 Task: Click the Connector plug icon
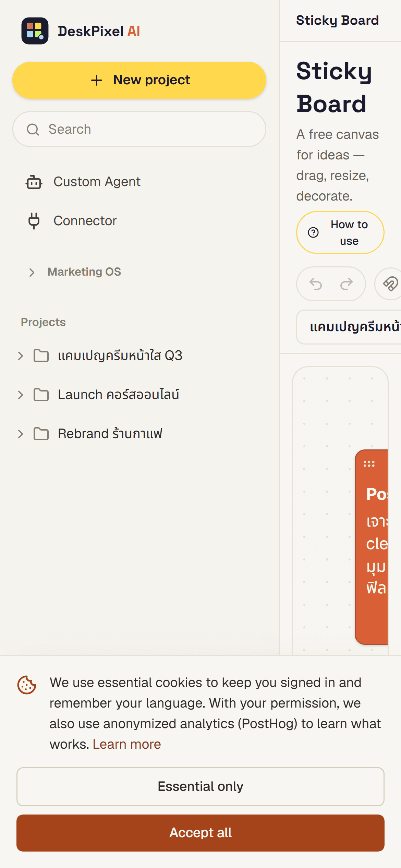point(34,221)
